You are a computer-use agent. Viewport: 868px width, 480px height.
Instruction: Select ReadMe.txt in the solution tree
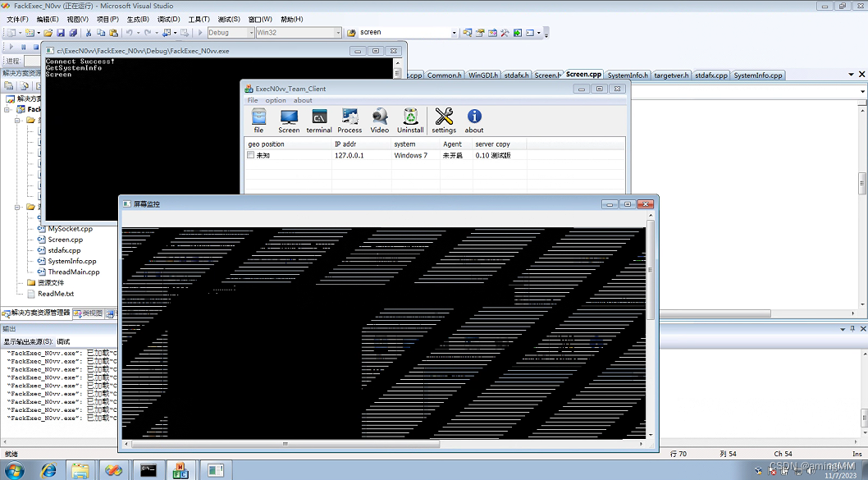[55, 294]
